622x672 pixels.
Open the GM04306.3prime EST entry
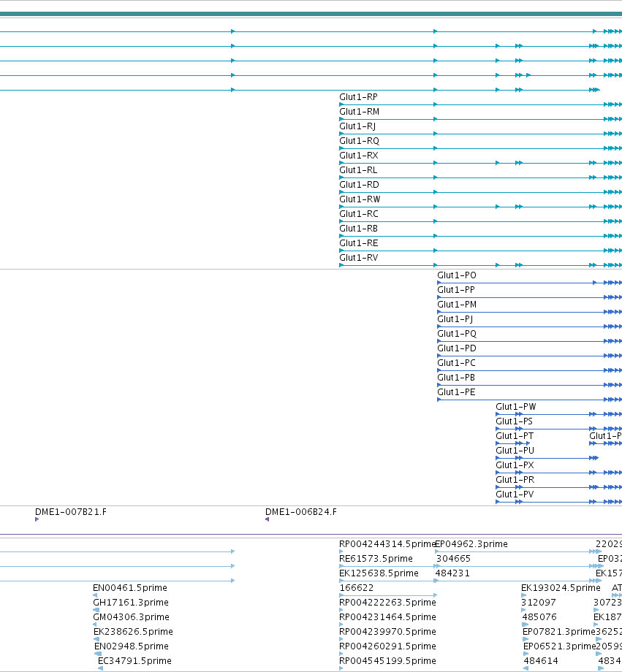coord(132,616)
